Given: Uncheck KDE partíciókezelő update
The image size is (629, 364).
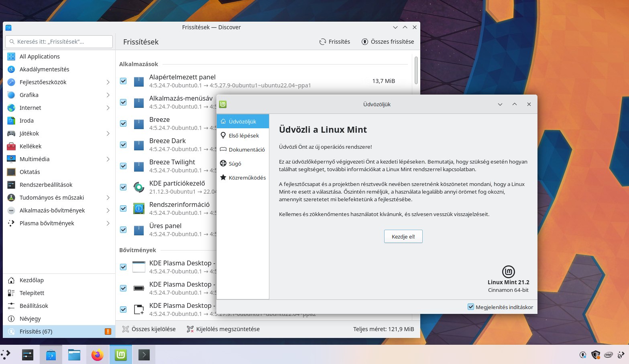Looking at the screenshot, I should [123, 187].
